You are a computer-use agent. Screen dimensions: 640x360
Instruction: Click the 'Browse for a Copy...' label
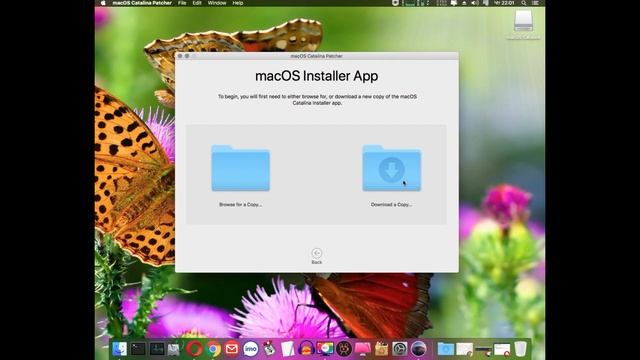(240, 204)
